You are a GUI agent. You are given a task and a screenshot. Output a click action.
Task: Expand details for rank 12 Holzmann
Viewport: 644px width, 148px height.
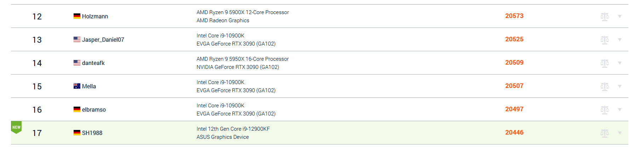(x=620, y=17)
